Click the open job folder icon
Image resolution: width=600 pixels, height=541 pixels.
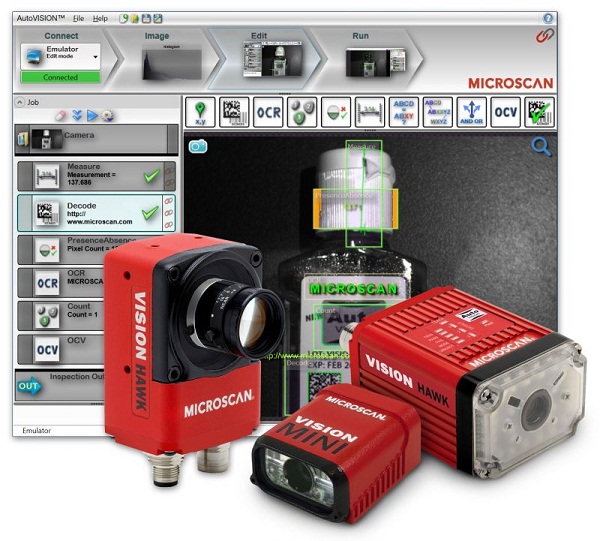tap(135, 18)
